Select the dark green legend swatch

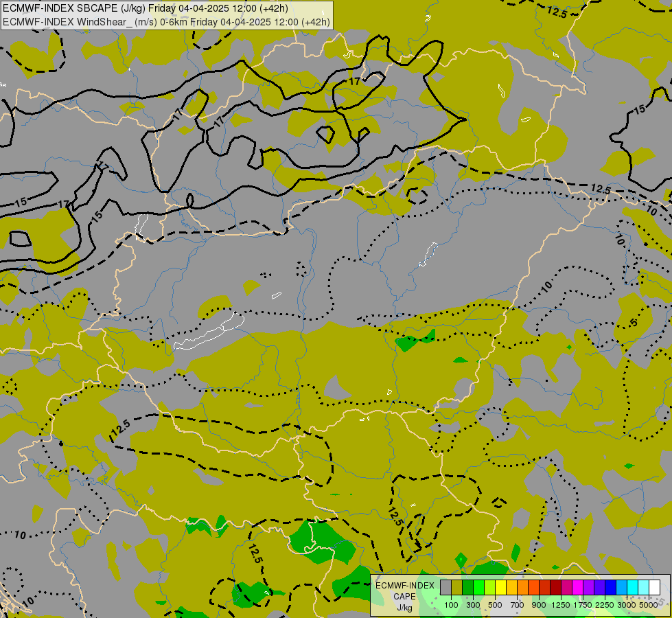(467, 587)
